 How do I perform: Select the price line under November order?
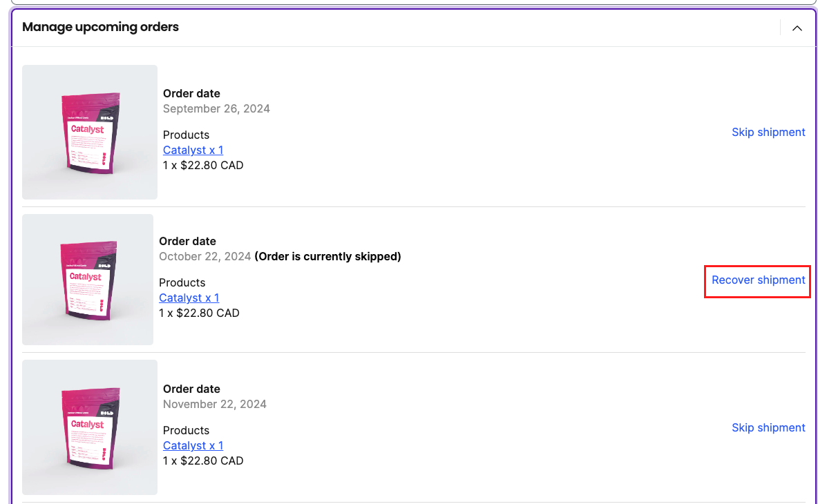coord(203,461)
